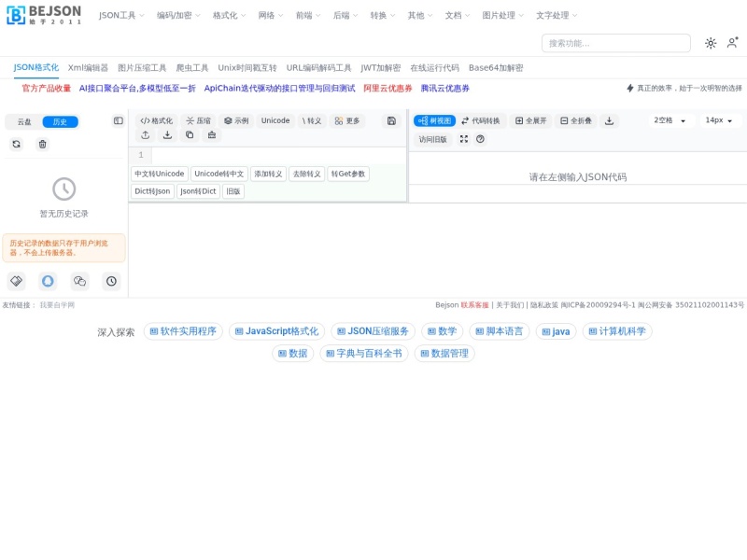The image size is (747, 560).
Task: Open the 阿里云优惠券 link
Action: (x=388, y=88)
